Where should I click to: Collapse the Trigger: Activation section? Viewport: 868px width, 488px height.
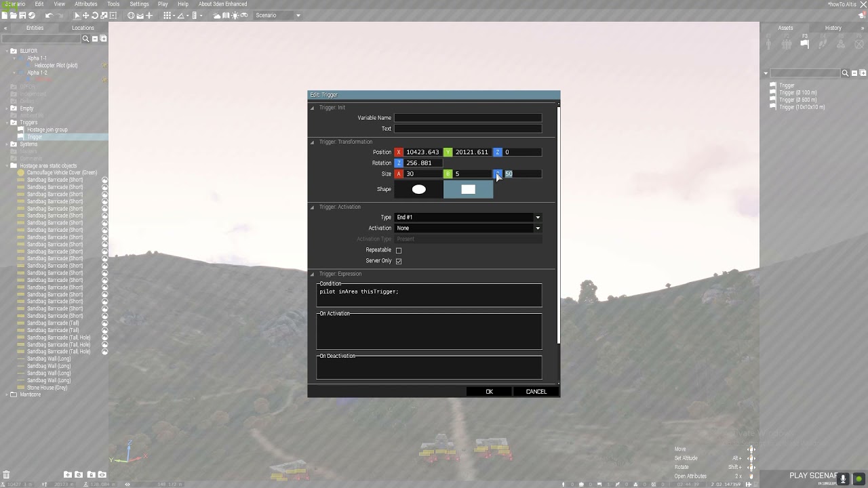[x=313, y=207]
